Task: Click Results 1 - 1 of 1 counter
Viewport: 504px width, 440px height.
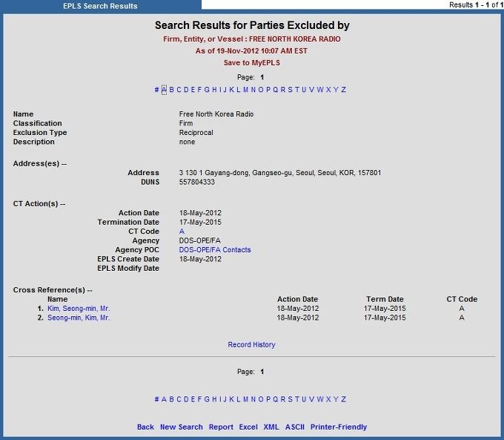Action: tap(476, 5)
